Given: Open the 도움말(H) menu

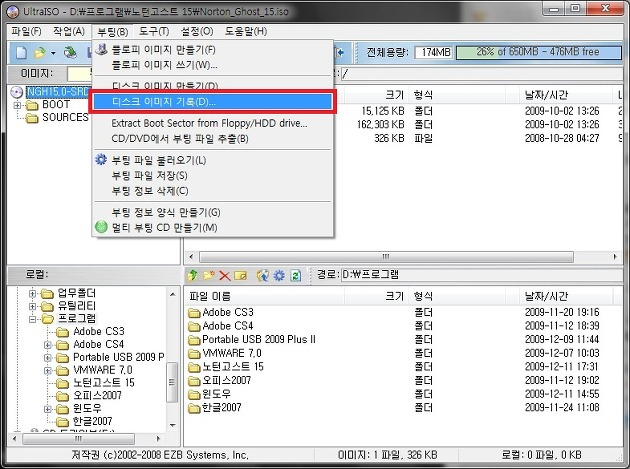Looking at the screenshot, I should [245, 31].
